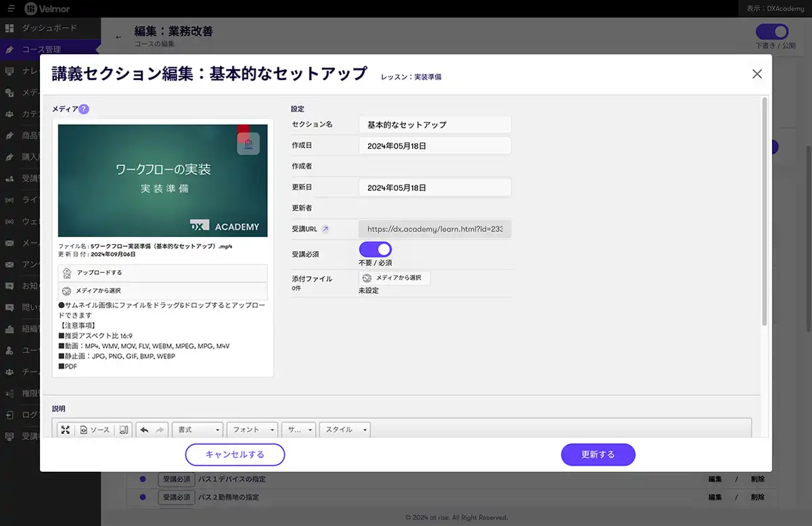Close the section edit dialog with X

(757, 74)
